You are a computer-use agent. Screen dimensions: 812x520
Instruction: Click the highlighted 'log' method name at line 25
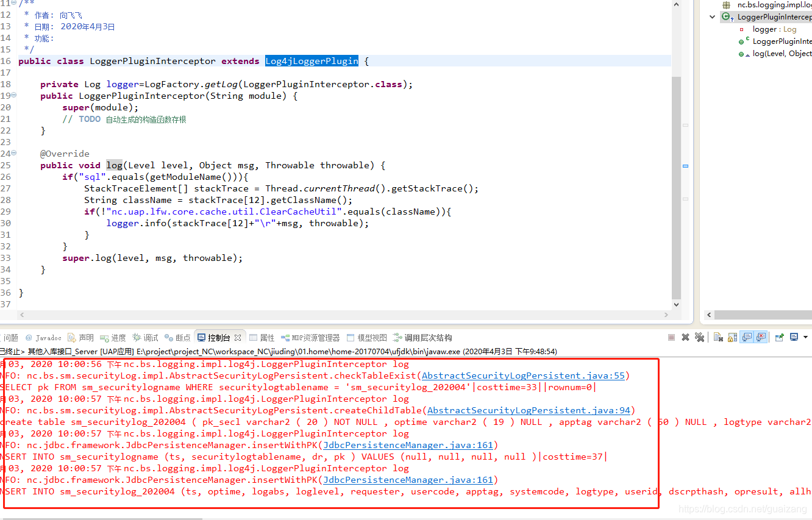point(114,165)
